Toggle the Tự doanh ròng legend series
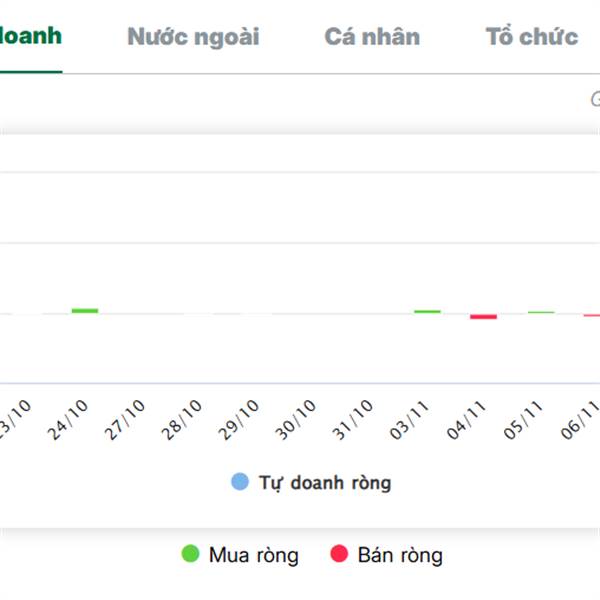This screenshot has width=600, height=600. [324, 483]
